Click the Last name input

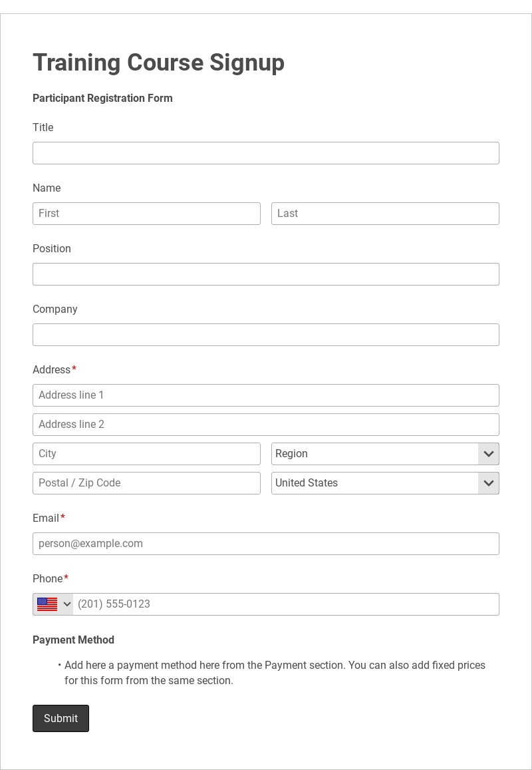384,214
